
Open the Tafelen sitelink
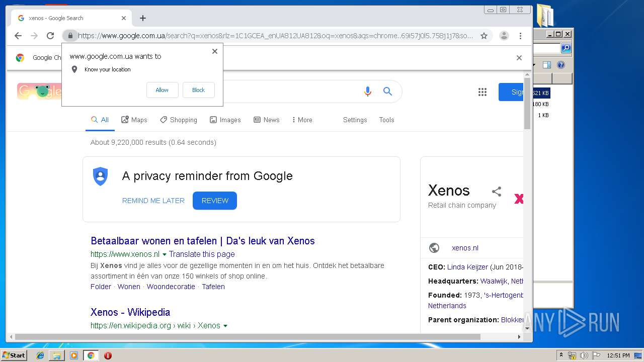[x=213, y=287]
